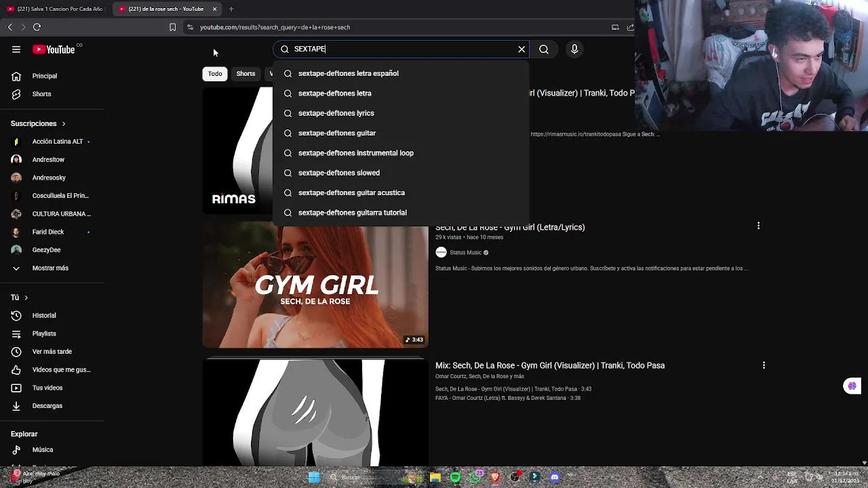Viewport: 868px width, 488px height.
Task: Open Gym Girl (Letra/Lyrics) video title
Action: click(510, 227)
